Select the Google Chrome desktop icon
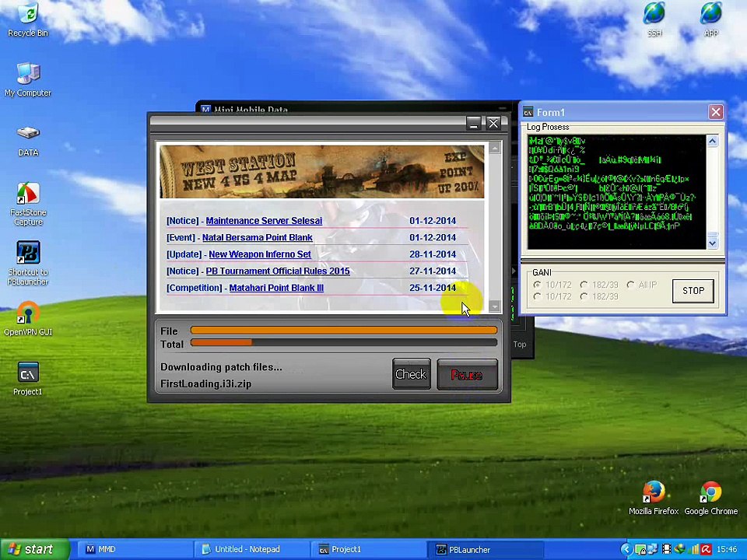The width and height of the screenshot is (747, 560). point(710,498)
